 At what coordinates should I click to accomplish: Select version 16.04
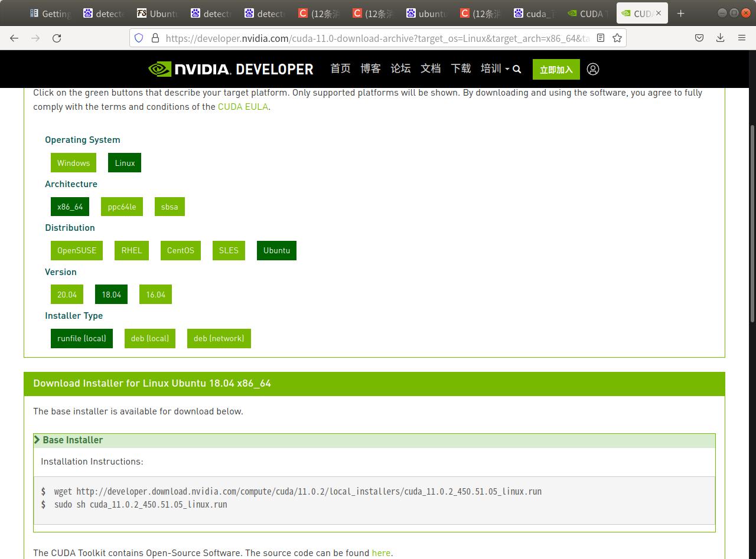[155, 295]
